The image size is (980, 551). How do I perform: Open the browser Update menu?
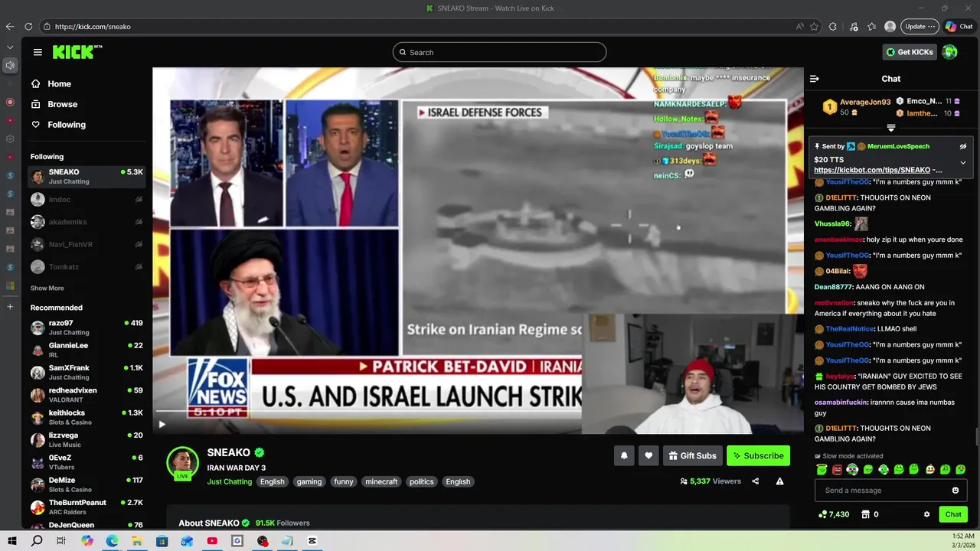pos(920,26)
